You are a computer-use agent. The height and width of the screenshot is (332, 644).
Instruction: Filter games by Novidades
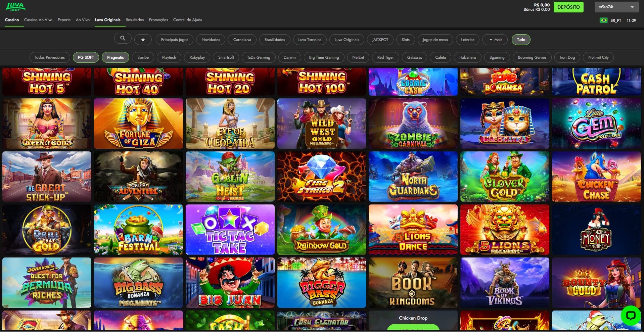(211, 40)
